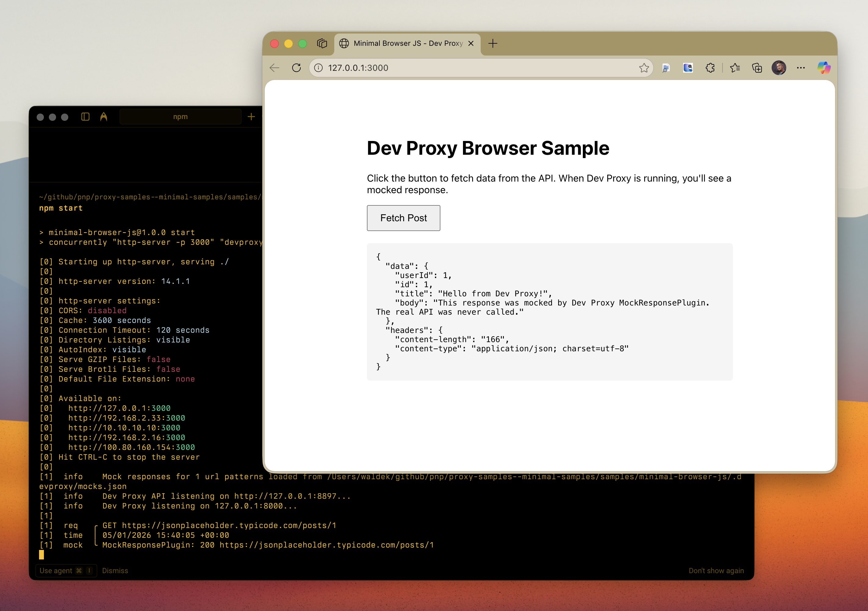Click the browser profile avatar

[x=780, y=68]
